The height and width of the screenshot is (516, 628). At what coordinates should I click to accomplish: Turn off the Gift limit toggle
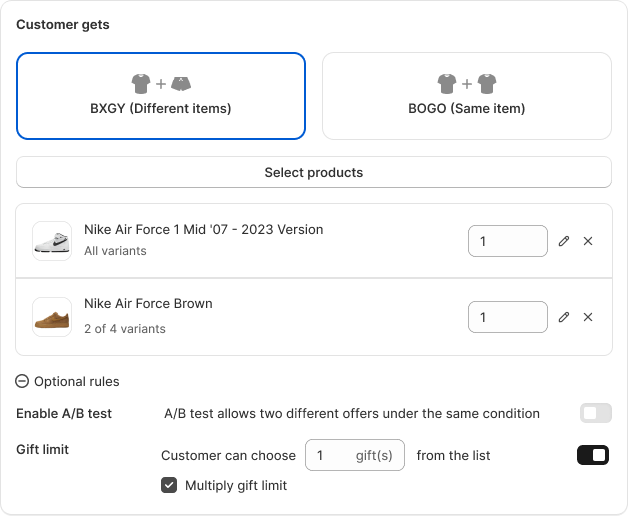click(593, 455)
